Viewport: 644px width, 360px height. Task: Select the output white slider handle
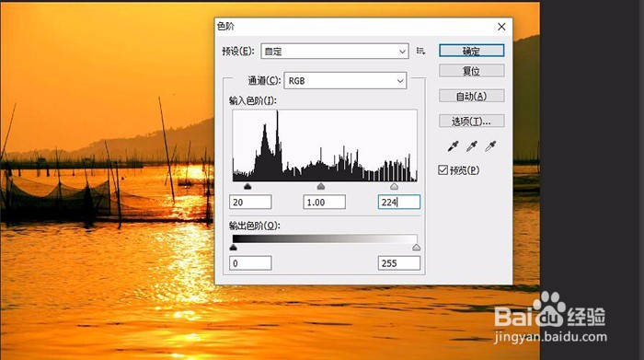[416, 248]
